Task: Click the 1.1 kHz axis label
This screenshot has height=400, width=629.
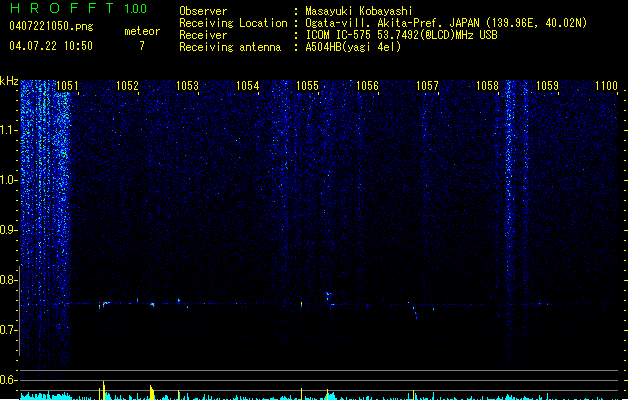Action: point(8,130)
